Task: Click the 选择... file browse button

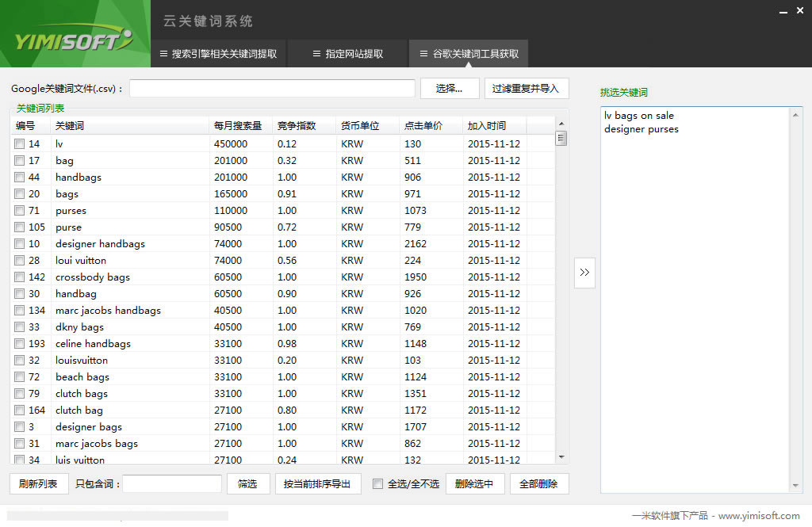Action: tap(449, 89)
